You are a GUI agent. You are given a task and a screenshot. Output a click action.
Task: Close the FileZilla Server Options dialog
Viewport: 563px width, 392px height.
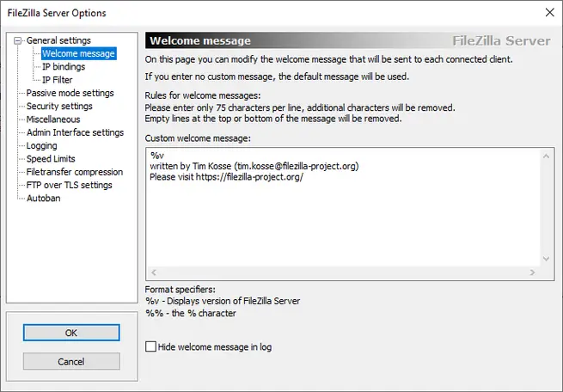click(x=549, y=13)
